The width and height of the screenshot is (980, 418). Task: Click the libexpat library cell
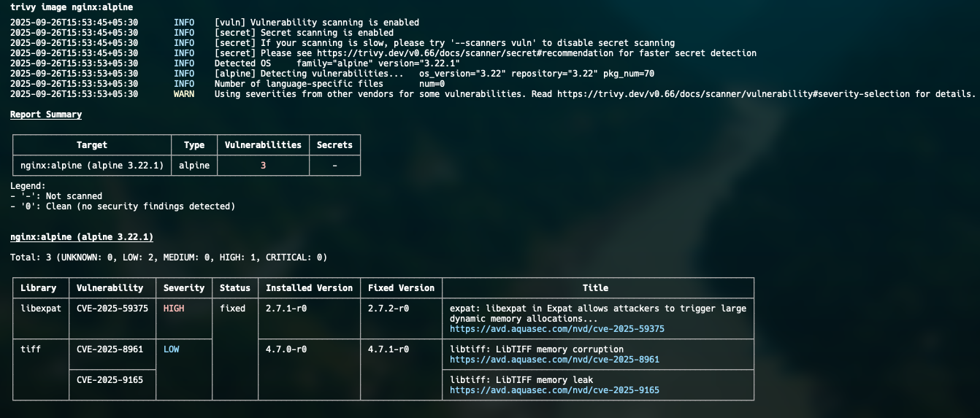point(41,309)
